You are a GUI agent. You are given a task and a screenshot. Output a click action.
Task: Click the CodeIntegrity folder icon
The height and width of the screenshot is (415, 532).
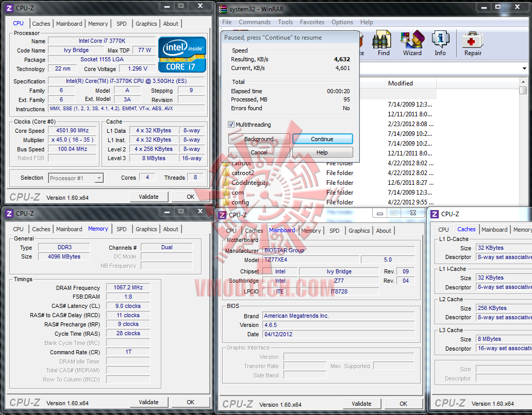(x=226, y=183)
